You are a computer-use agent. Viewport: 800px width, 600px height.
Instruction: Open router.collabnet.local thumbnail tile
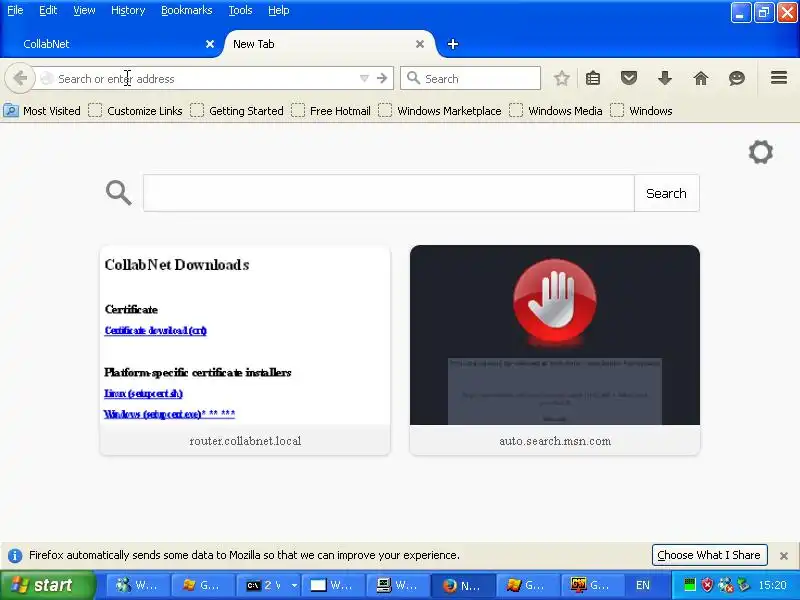point(245,350)
